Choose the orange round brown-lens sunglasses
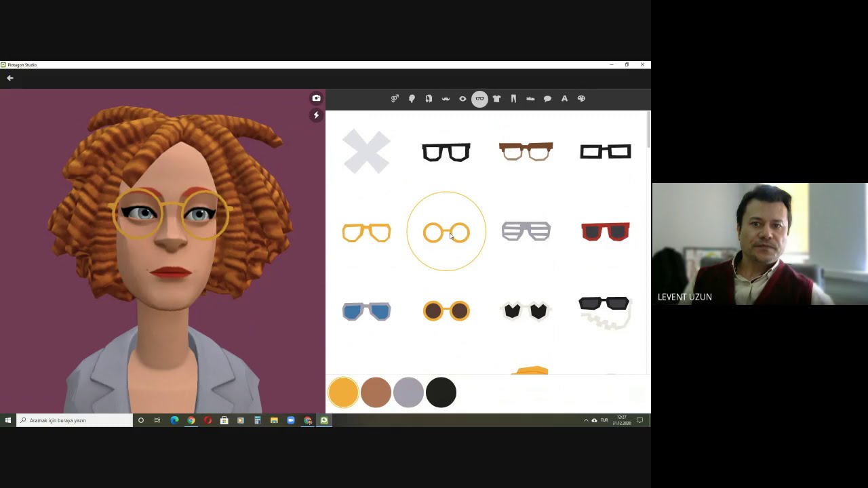Image resolution: width=868 pixels, height=488 pixels. (446, 311)
